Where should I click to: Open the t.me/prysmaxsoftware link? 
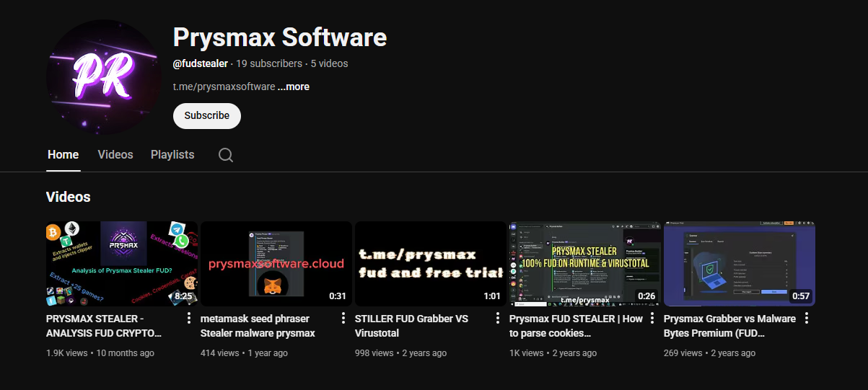point(224,87)
